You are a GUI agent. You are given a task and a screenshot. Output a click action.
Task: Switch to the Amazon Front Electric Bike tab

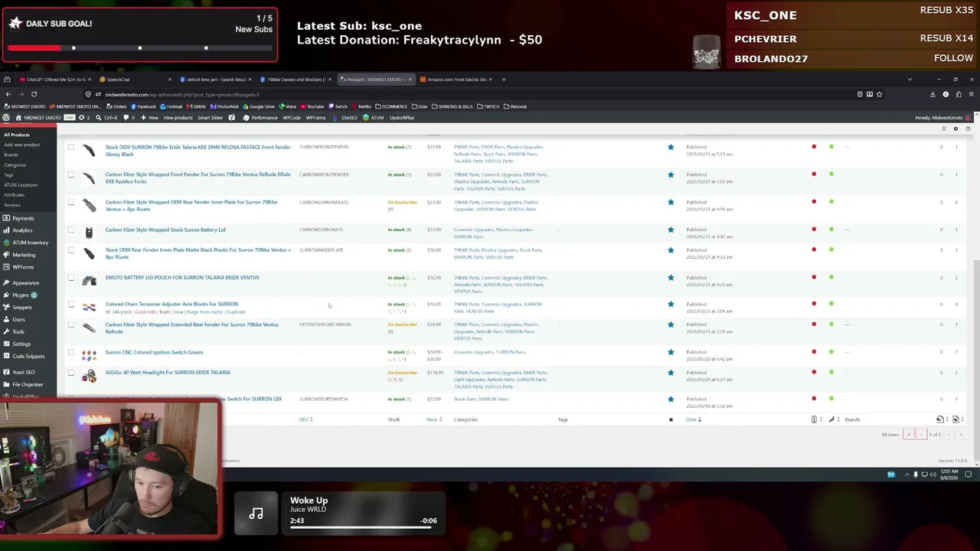click(456, 80)
